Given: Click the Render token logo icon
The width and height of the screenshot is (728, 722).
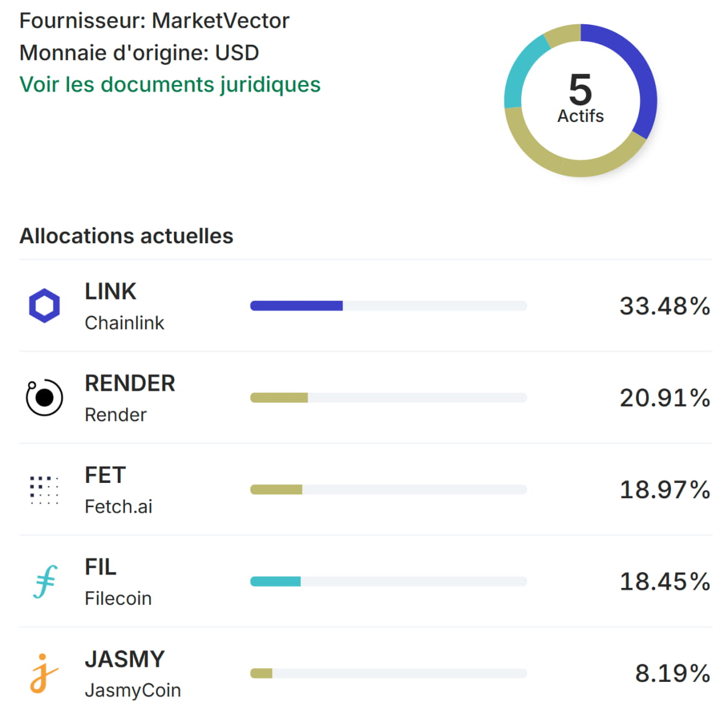Looking at the screenshot, I should [x=44, y=398].
